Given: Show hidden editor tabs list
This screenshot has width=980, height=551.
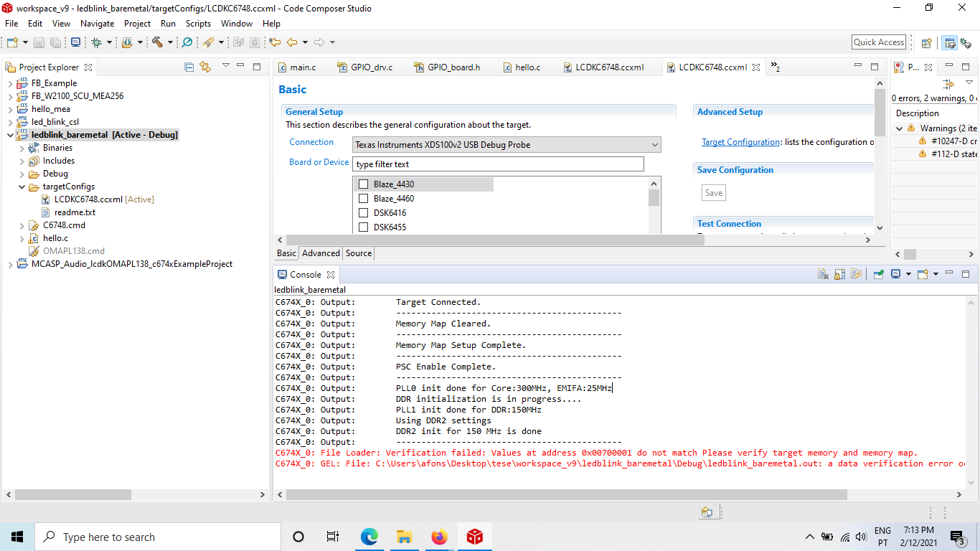Looking at the screenshot, I should coord(776,67).
